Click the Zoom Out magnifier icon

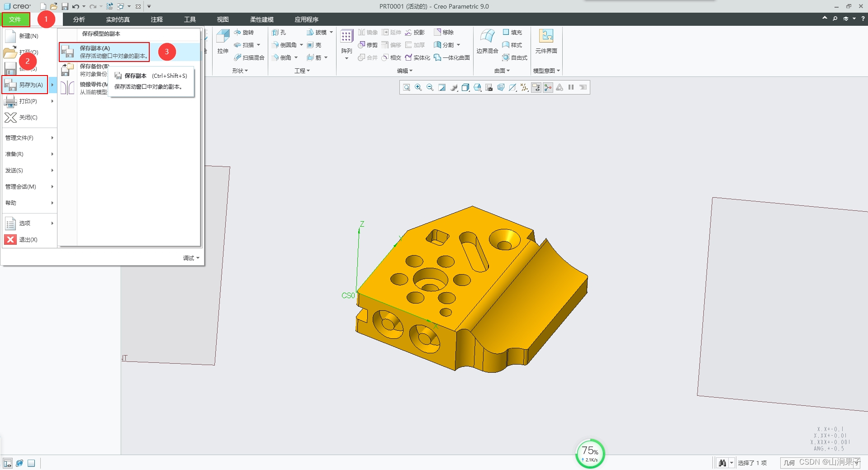(430, 87)
